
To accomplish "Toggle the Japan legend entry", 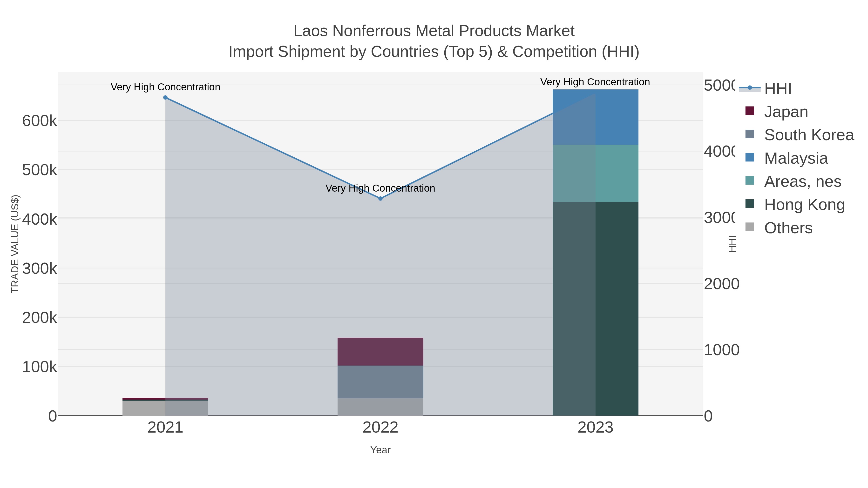I will pos(777,112).
